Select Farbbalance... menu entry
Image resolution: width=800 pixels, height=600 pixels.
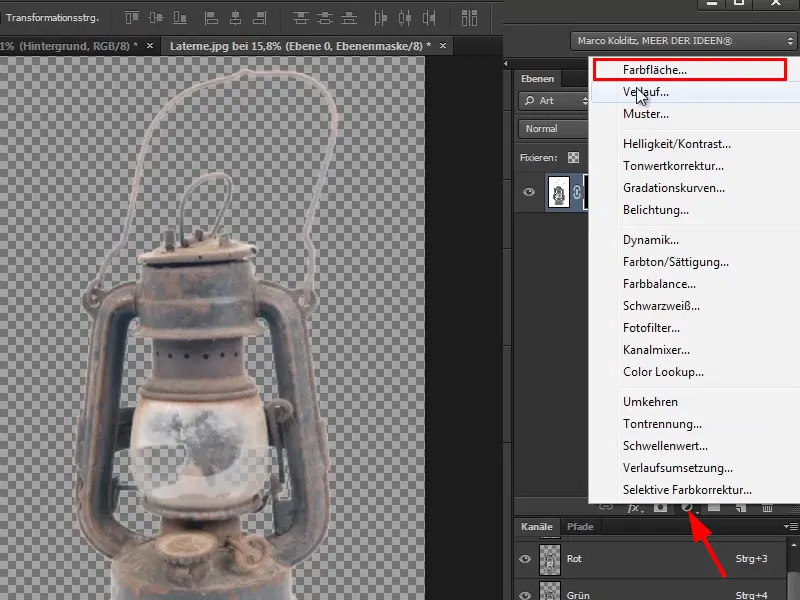coord(695,284)
